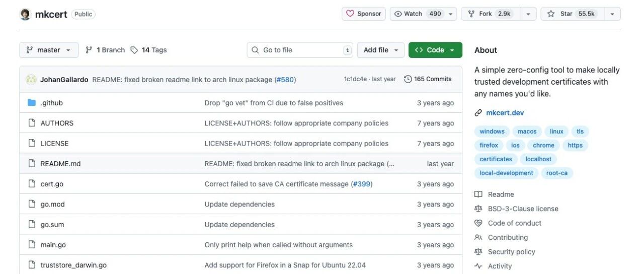Viewport: 644px width, 274px height.
Task: Click the Fork 2.9k button
Action: 491,14
